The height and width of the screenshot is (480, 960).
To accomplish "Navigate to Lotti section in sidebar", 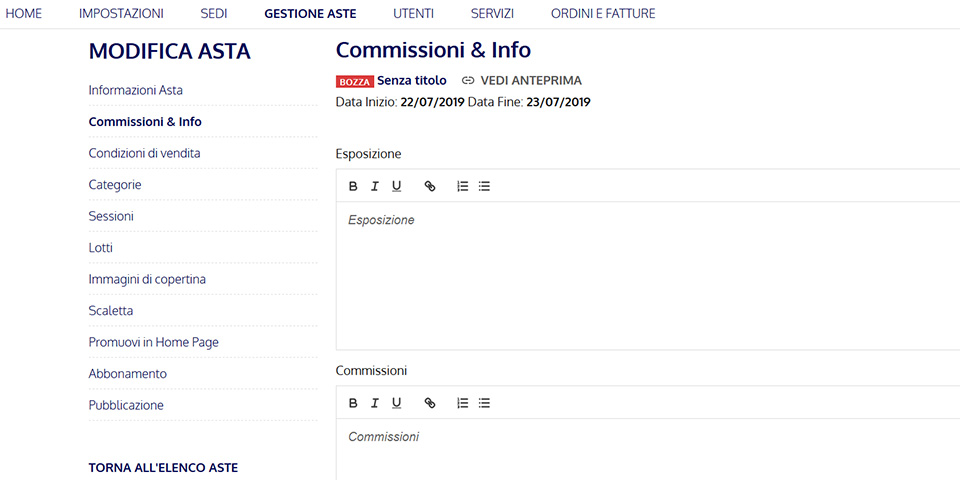I will (x=101, y=247).
